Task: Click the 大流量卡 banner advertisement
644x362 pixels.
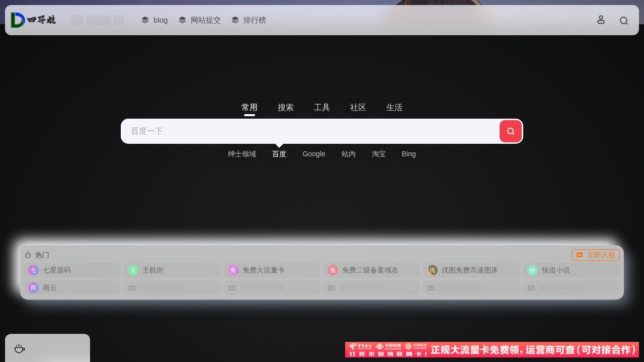Action: tap(492, 349)
